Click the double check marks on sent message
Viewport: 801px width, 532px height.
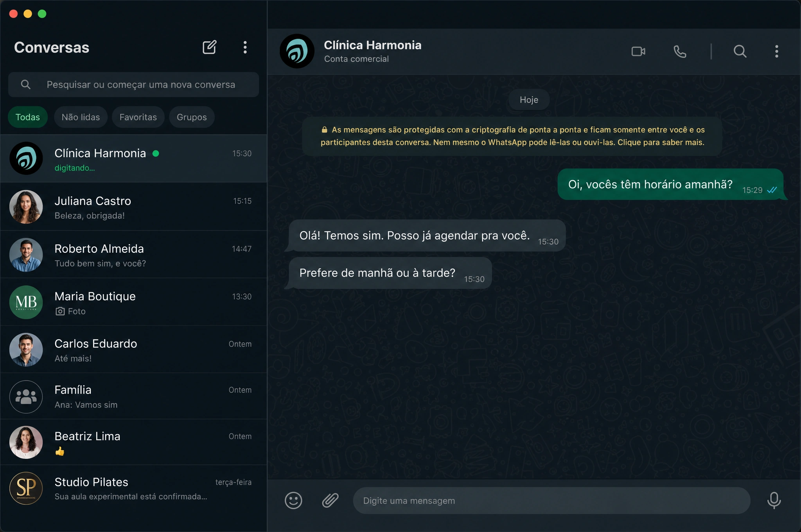pos(772,190)
